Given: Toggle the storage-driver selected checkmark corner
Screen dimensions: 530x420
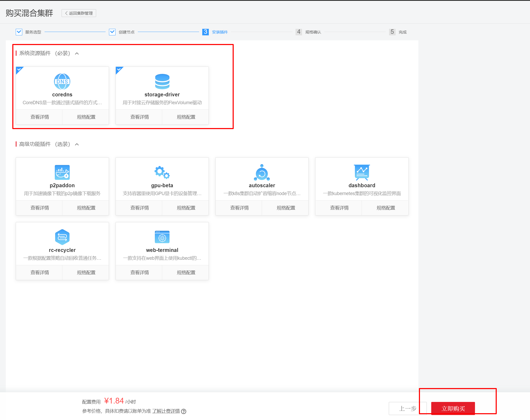Looking at the screenshot, I should click(119, 70).
